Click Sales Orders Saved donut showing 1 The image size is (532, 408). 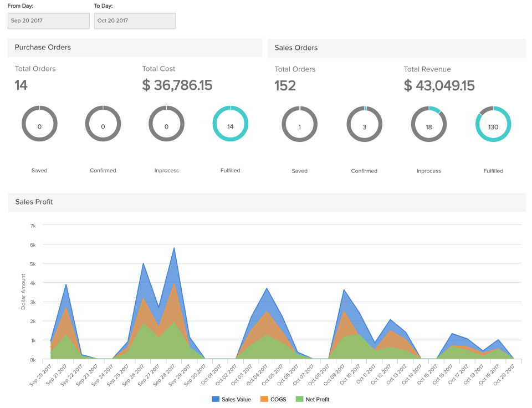point(300,124)
